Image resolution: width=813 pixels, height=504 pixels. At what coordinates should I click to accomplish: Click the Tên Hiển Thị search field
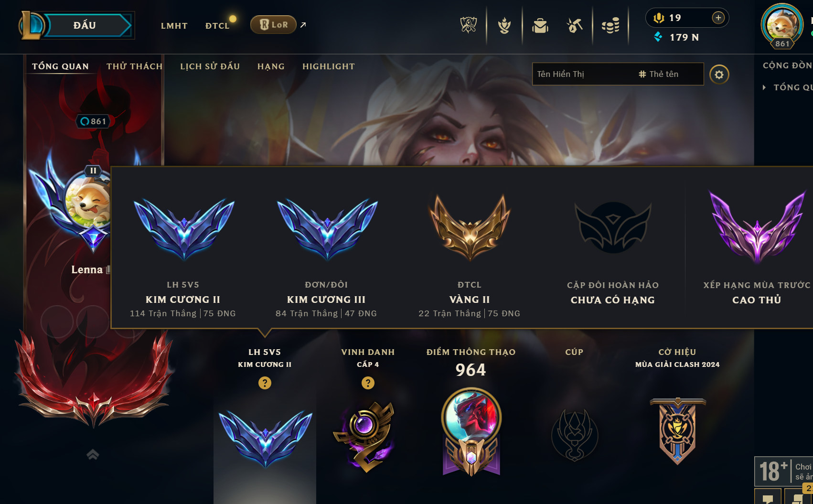coord(618,74)
